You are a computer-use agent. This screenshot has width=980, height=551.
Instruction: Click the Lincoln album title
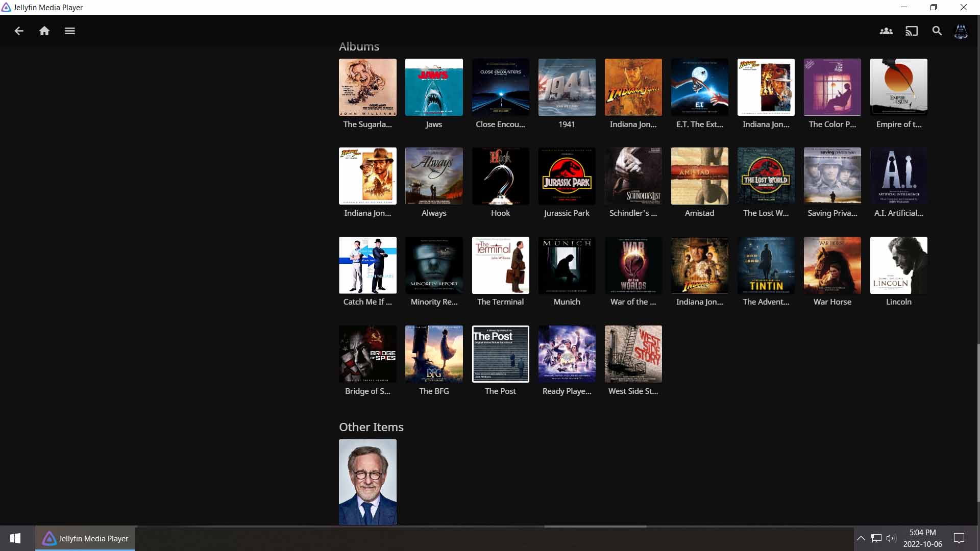pyautogui.click(x=898, y=302)
